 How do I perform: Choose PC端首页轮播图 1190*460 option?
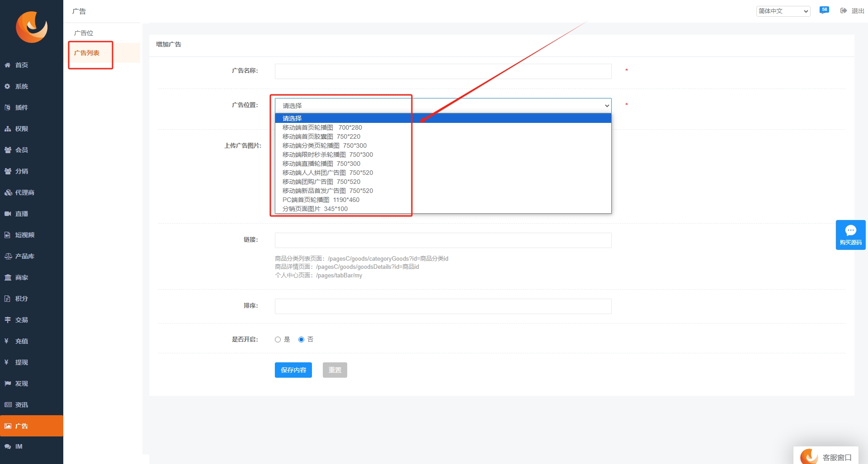(443, 200)
